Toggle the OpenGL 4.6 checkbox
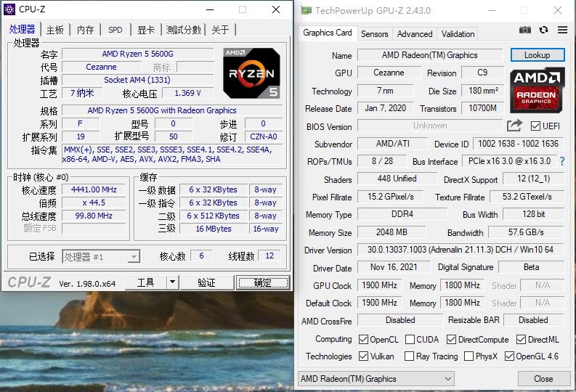Image resolution: width=576 pixels, height=392 pixels. 509,356
